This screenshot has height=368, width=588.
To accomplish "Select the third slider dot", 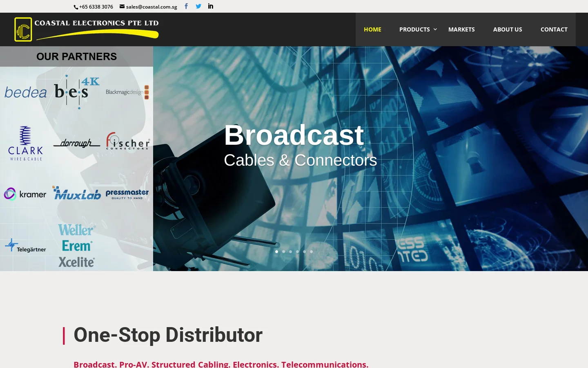I will pos(290,251).
